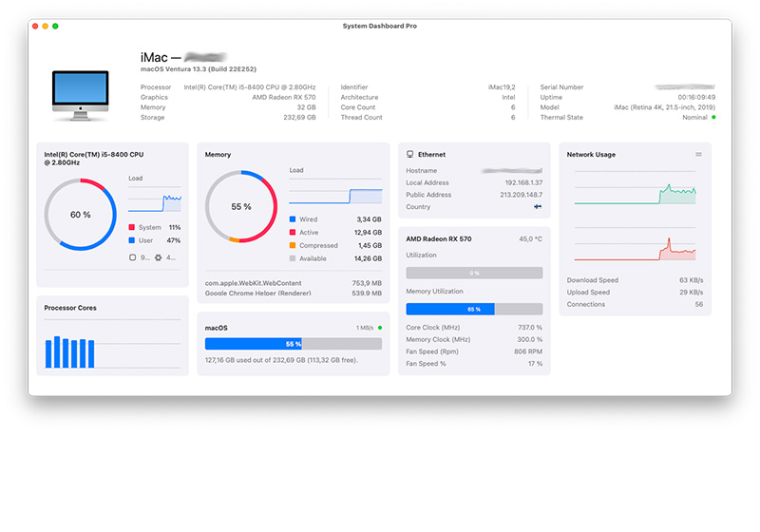Click the Memory value 32 GB in header
This screenshot has width=760, height=532.
point(306,107)
